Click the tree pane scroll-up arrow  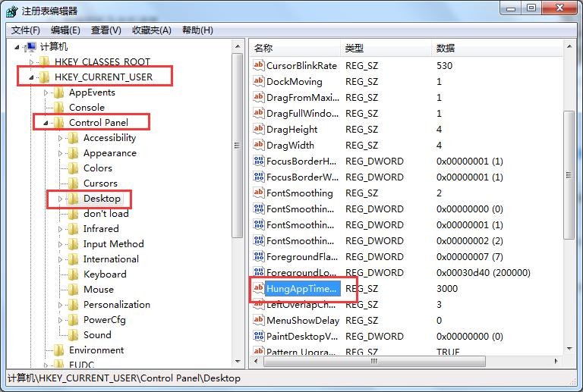[238, 46]
